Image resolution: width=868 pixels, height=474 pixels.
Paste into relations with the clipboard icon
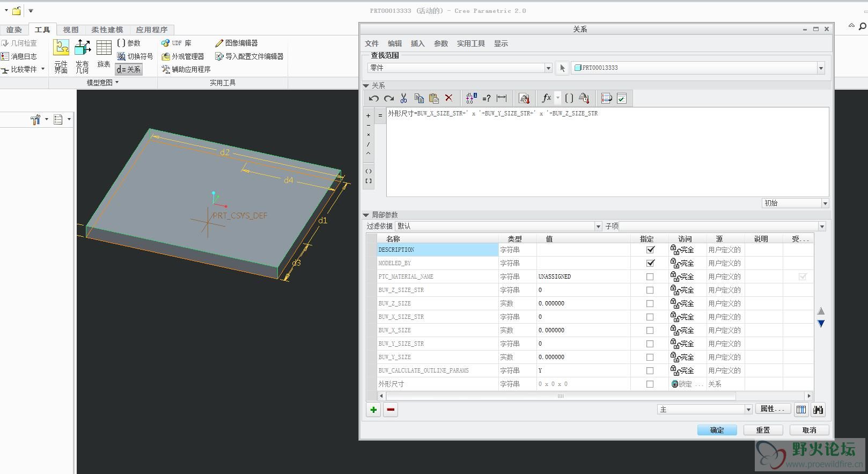pyautogui.click(x=434, y=98)
